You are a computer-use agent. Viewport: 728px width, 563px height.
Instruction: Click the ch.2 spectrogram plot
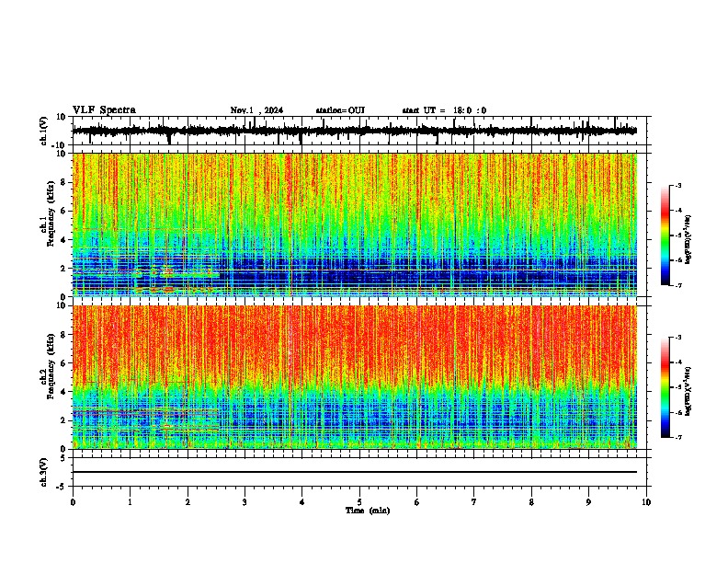tap(355, 377)
